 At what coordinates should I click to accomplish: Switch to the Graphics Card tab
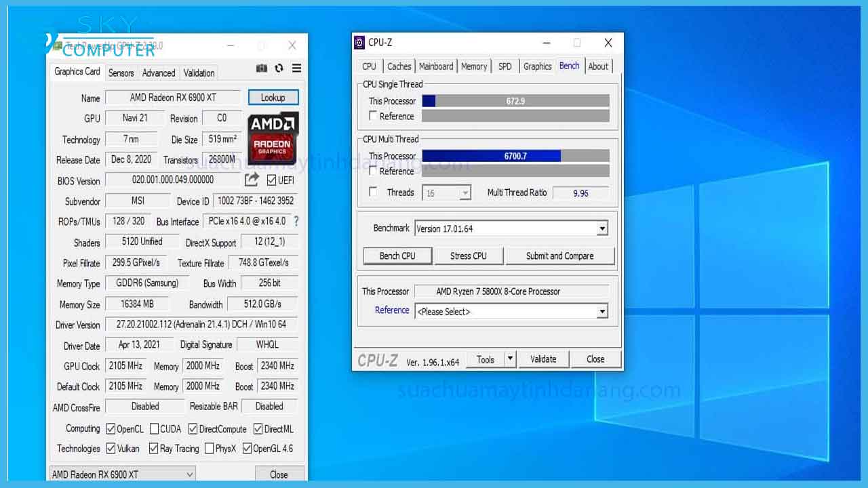click(77, 72)
